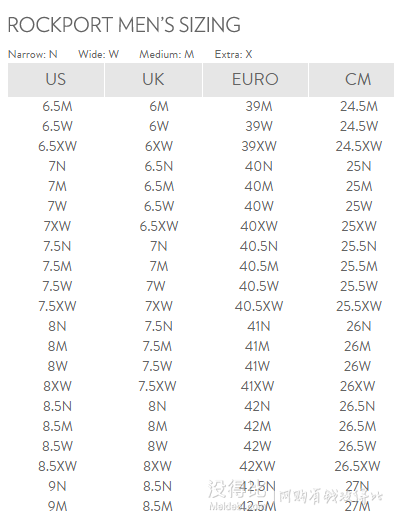Click the Medium: M legend label
The height and width of the screenshot is (530, 394).
tap(167, 54)
